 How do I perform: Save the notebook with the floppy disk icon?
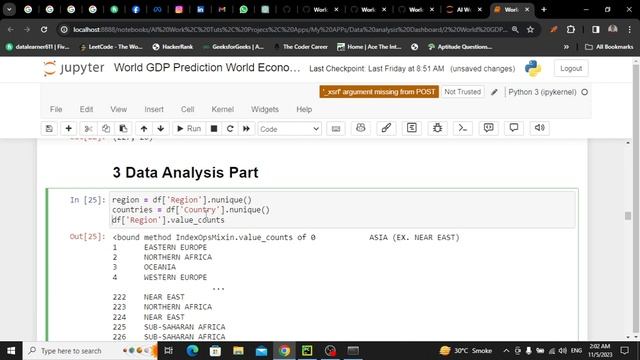point(49,129)
